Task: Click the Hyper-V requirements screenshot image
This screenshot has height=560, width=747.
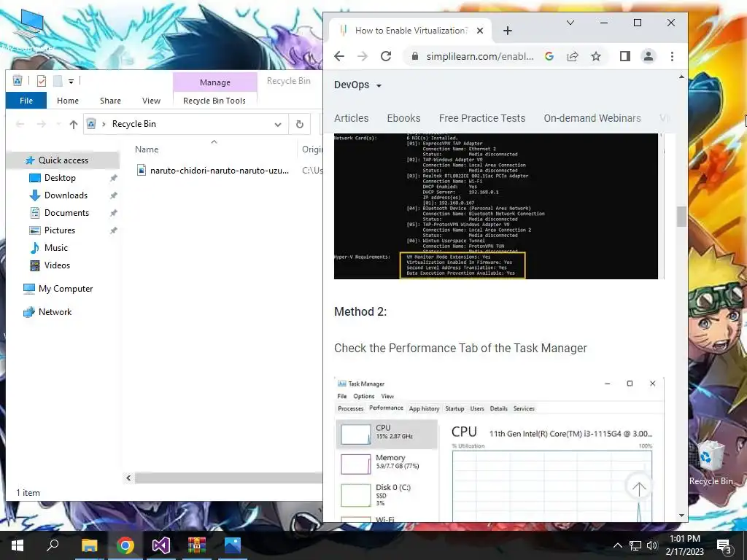Action: [x=496, y=206]
